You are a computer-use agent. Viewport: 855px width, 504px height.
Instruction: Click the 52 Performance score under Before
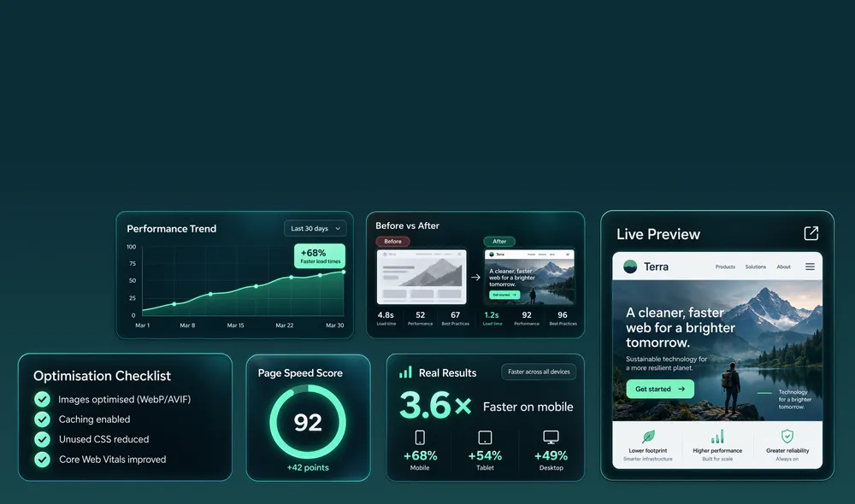(x=420, y=317)
